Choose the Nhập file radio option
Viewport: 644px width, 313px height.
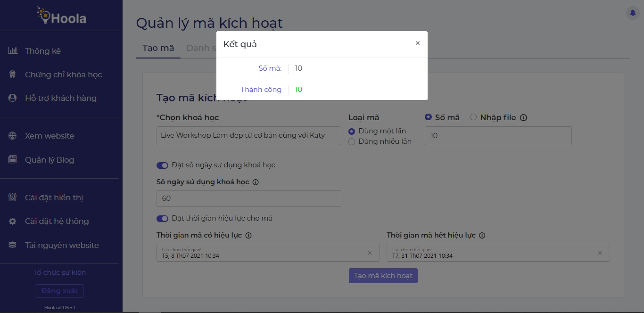[473, 117]
